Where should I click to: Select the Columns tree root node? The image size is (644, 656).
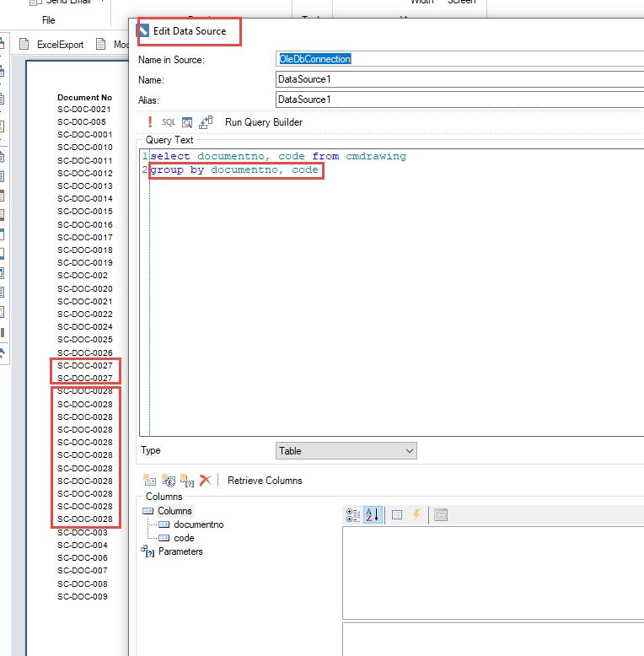tap(174, 511)
